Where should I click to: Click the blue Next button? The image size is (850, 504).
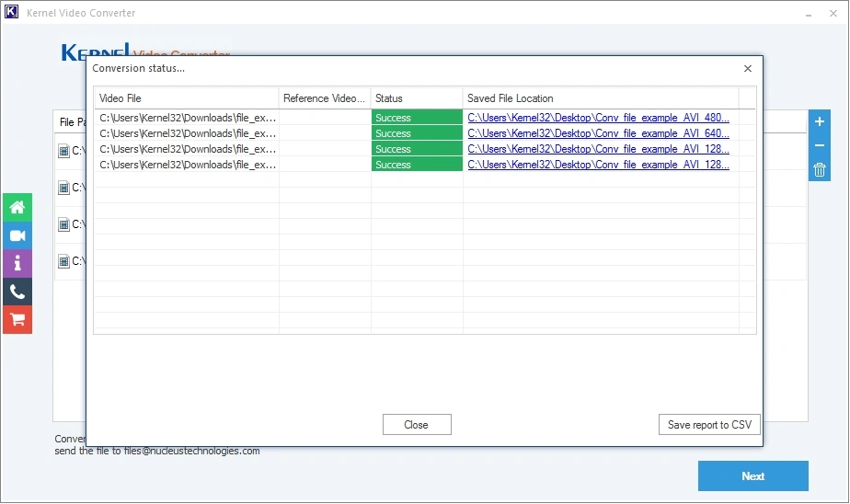pos(753,476)
